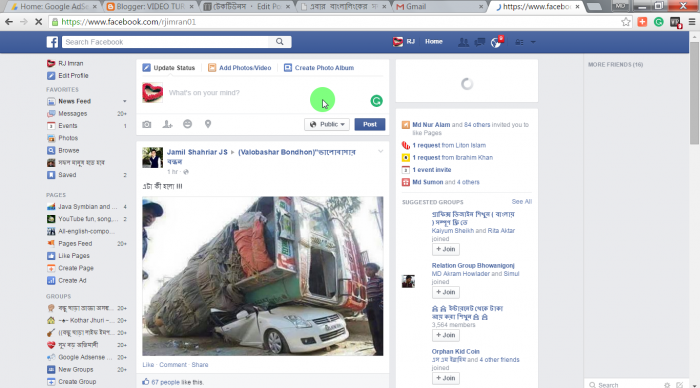Image resolution: width=700 pixels, height=388 pixels.
Task: Bookmark page with star icon
Action: point(626,22)
